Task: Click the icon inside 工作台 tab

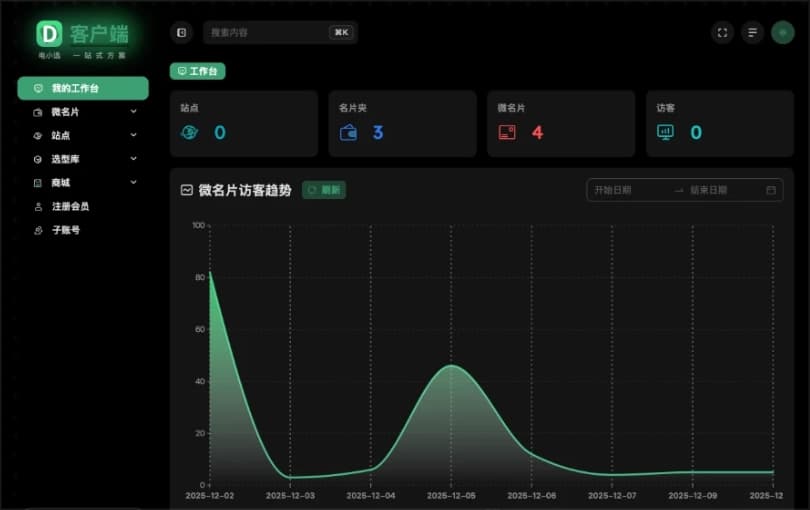Action: pos(182,71)
